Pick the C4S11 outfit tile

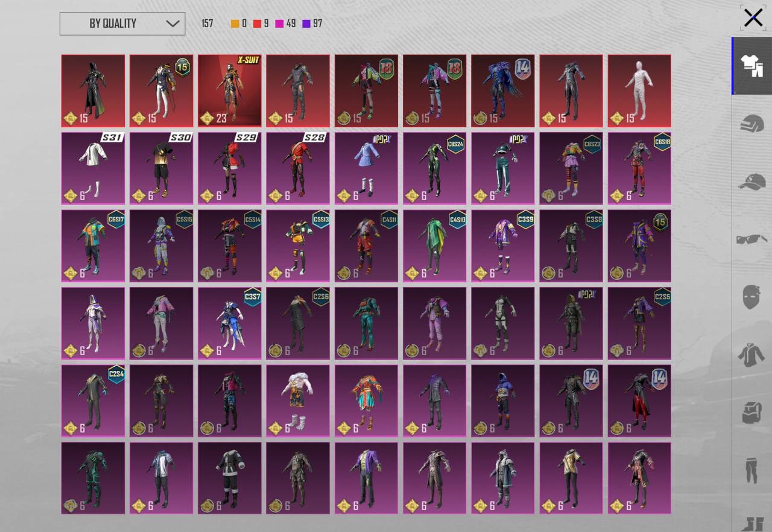(x=366, y=245)
